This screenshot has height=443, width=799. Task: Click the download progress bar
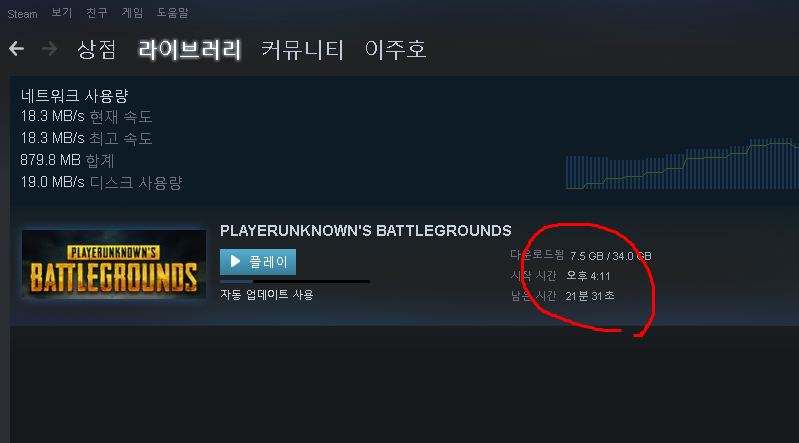295,281
